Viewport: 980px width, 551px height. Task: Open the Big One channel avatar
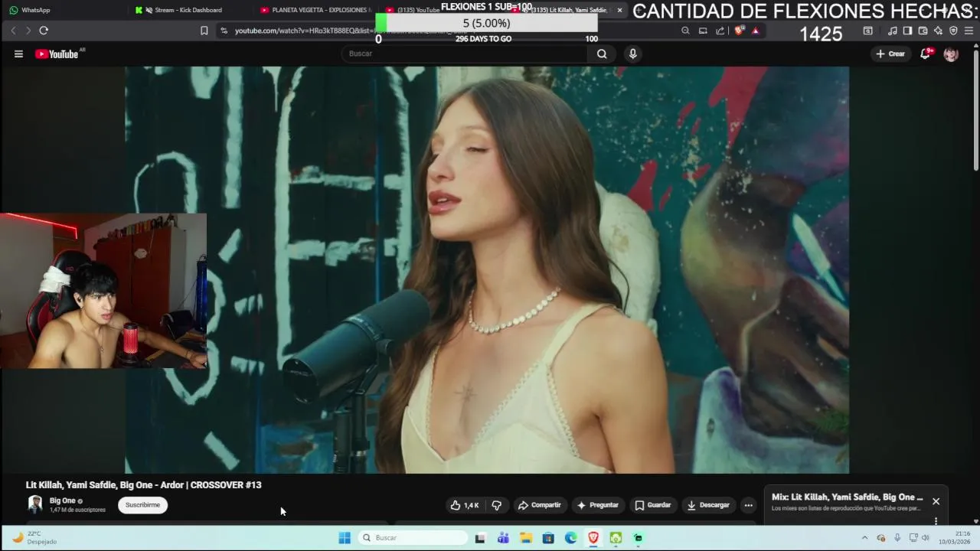[x=35, y=504]
